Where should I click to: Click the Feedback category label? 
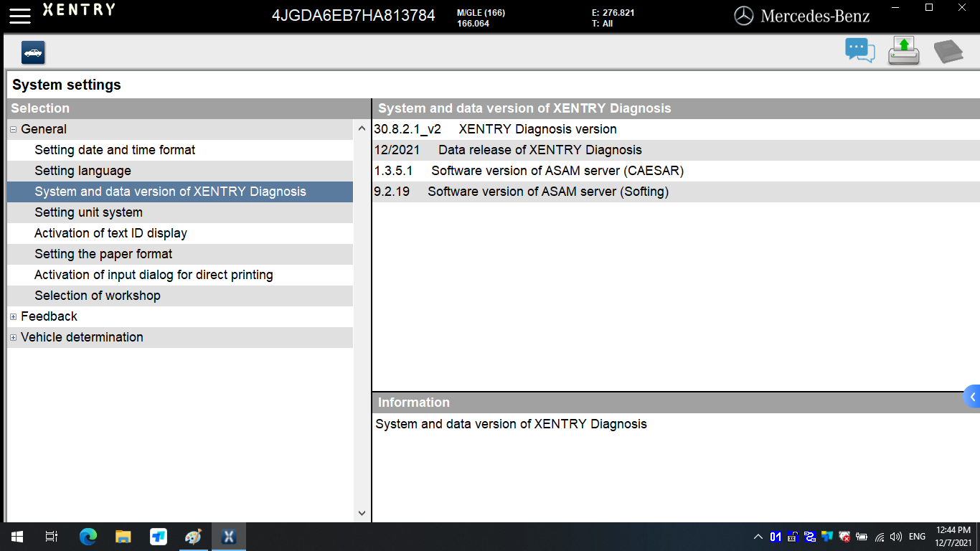49,316
